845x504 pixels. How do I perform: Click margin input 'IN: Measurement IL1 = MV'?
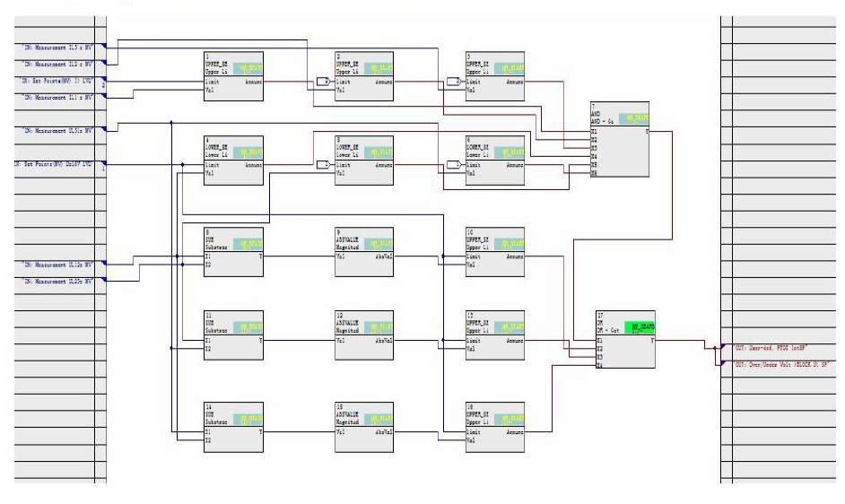click(x=57, y=98)
